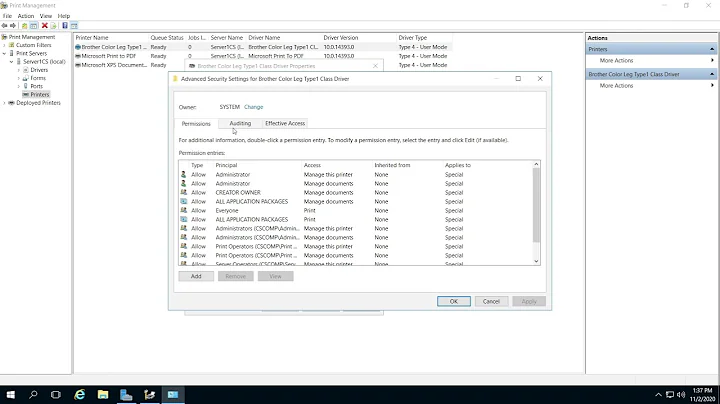This screenshot has width=720, height=404.
Task: Open More Actions under Brother Color Leg section
Action: [x=616, y=86]
